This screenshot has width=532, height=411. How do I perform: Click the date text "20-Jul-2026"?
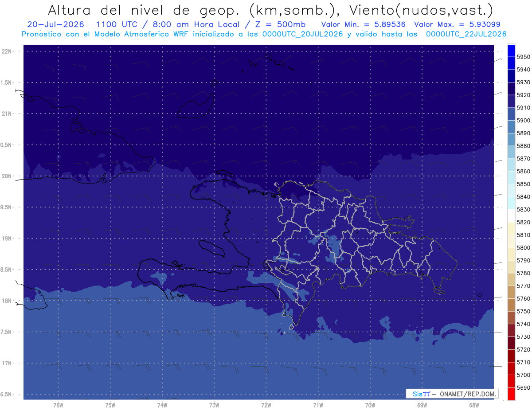55,24
